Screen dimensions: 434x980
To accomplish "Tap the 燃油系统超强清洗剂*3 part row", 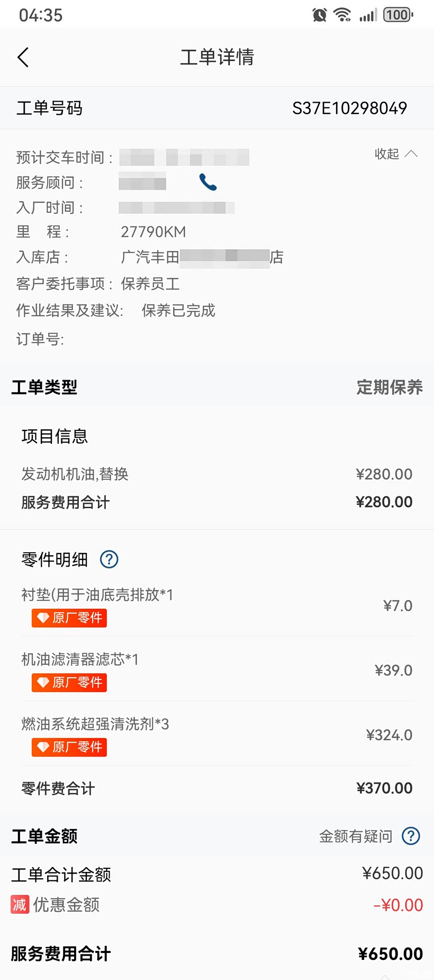I will pos(95,724).
